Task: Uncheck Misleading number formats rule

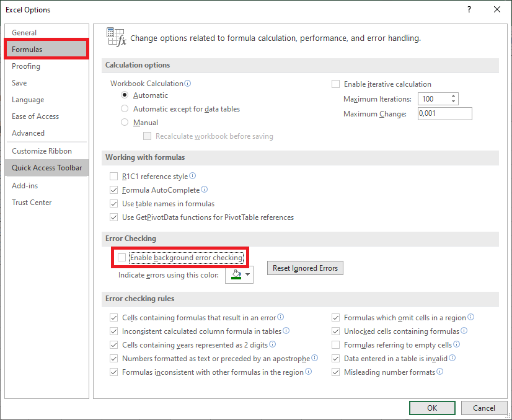Action: (x=336, y=372)
